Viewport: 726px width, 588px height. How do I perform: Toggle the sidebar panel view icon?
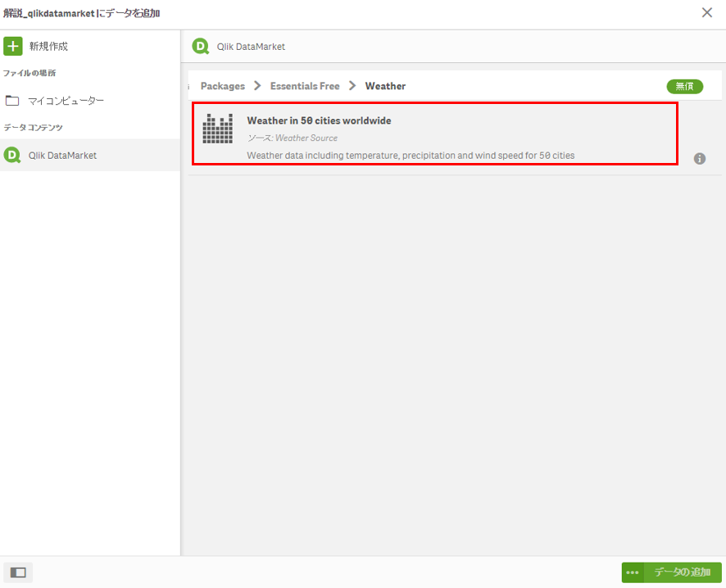point(18,572)
